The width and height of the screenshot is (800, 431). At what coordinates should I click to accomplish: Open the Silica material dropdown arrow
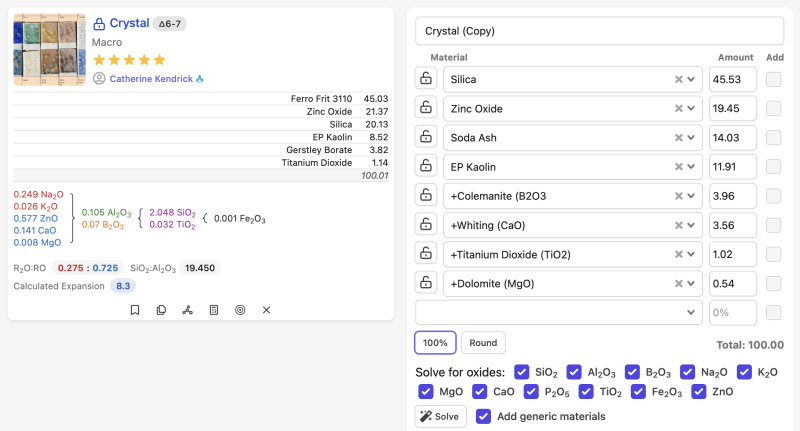tap(691, 79)
